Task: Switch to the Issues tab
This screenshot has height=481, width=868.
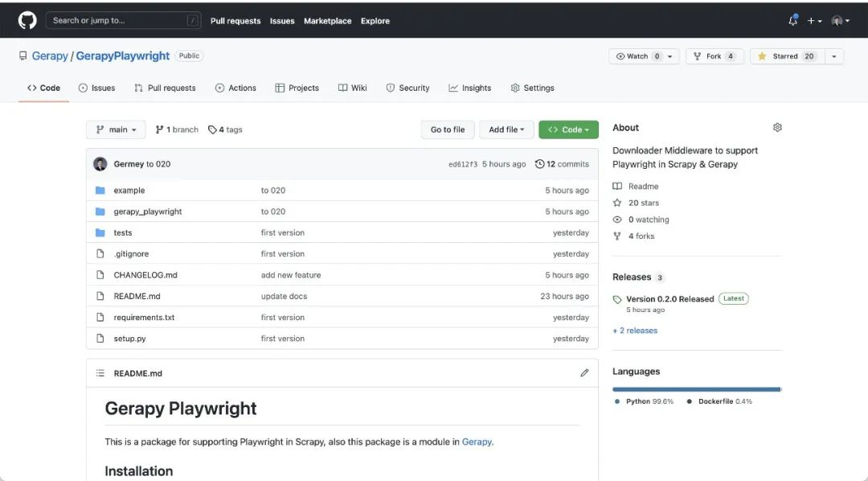Action: 97,88
